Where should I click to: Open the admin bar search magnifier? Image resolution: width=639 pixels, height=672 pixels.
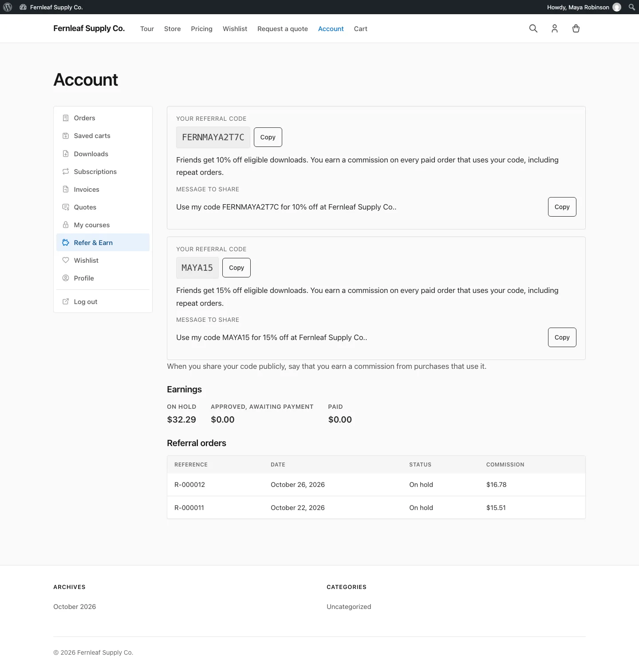pyautogui.click(x=632, y=7)
